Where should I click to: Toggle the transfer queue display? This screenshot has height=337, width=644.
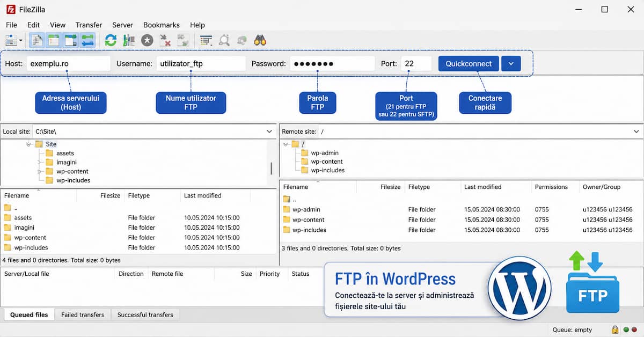87,40
